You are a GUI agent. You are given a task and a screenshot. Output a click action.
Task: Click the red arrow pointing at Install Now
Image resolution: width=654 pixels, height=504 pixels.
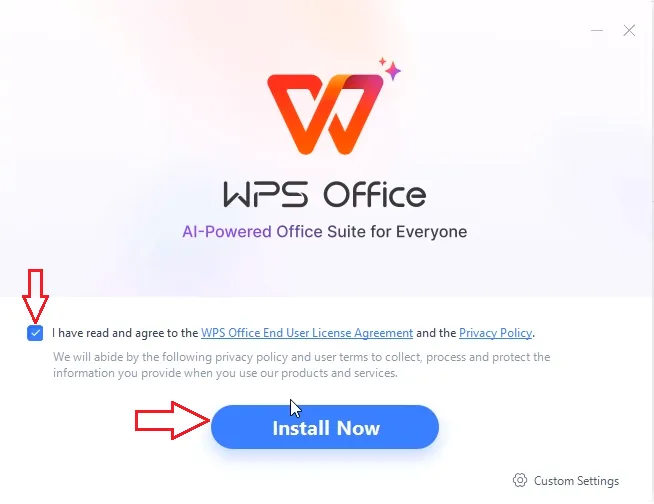(173, 421)
